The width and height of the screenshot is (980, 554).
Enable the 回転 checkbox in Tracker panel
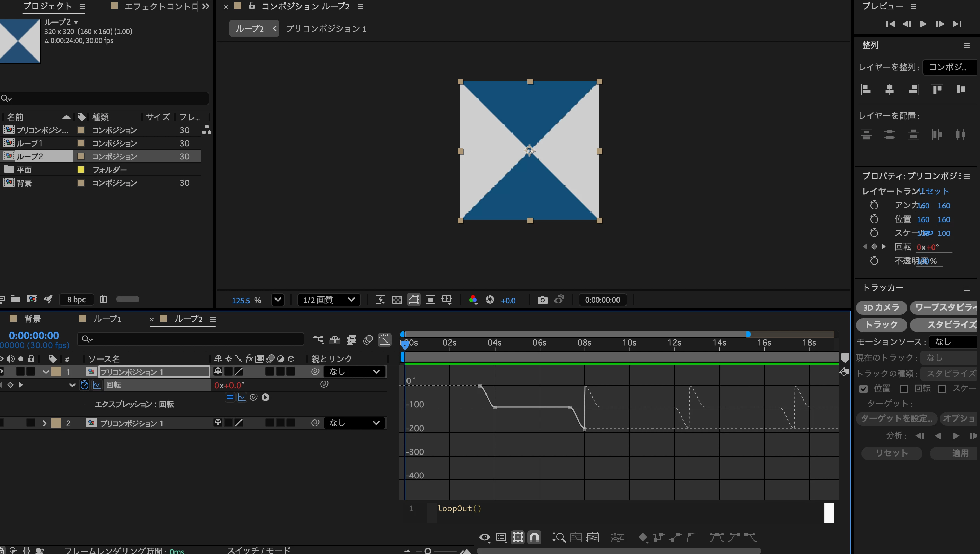click(903, 389)
